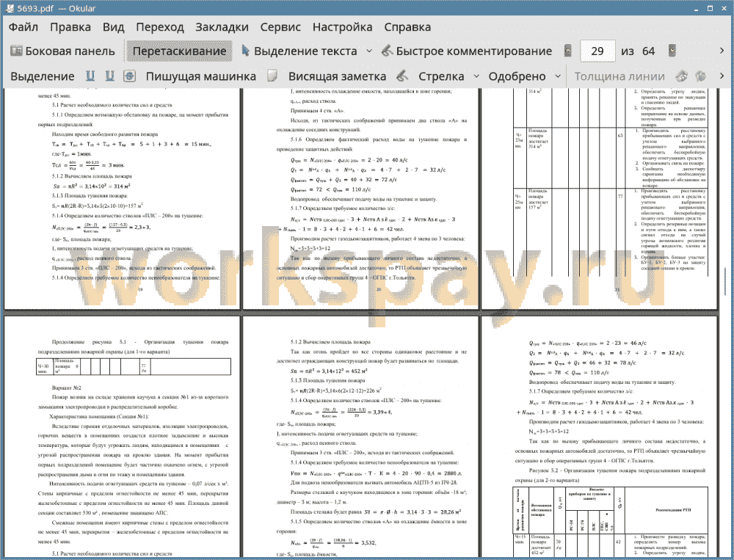This screenshot has height=560, width=734.
Task: Click the annotation color icon after Толщина линии
Action: tap(682, 76)
